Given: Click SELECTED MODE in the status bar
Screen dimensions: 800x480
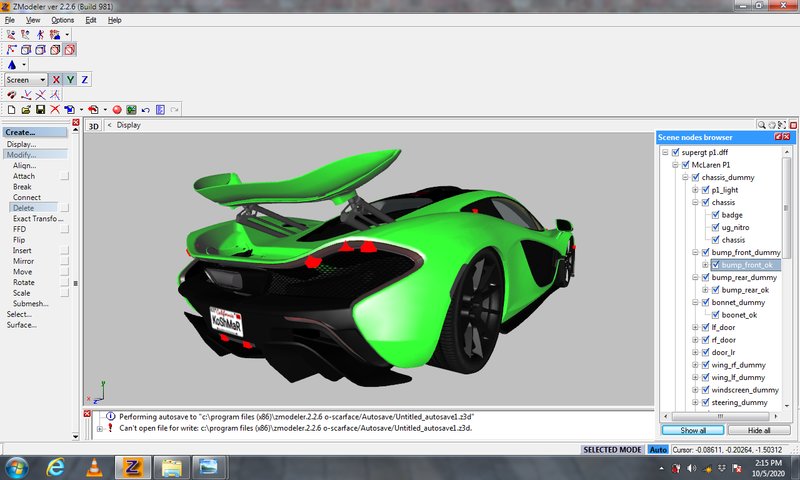Looking at the screenshot, I should coord(612,449).
